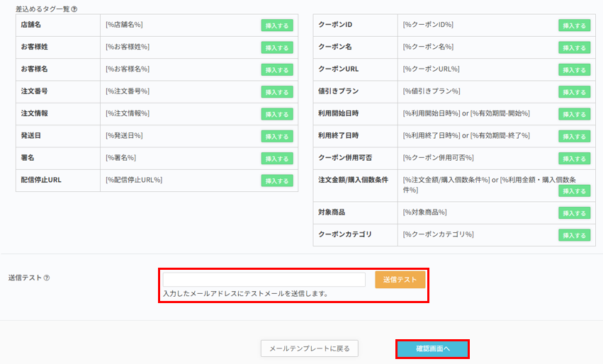
Task: Insert the クーポンURL tag
Action: [x=574, y=69]
